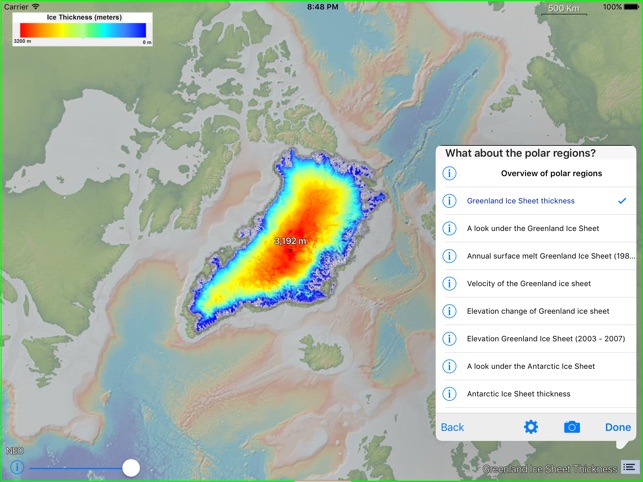The width and height of the screenshot is (643, 482).
Task: Open settings gear in popup toolbar
Action: [531, 427]
